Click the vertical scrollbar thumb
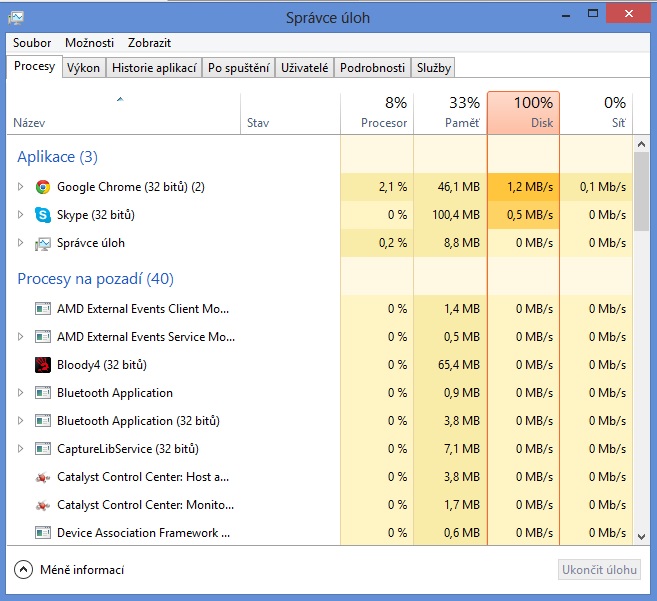Viewport: 657px width, 601px height. [641, 192]
